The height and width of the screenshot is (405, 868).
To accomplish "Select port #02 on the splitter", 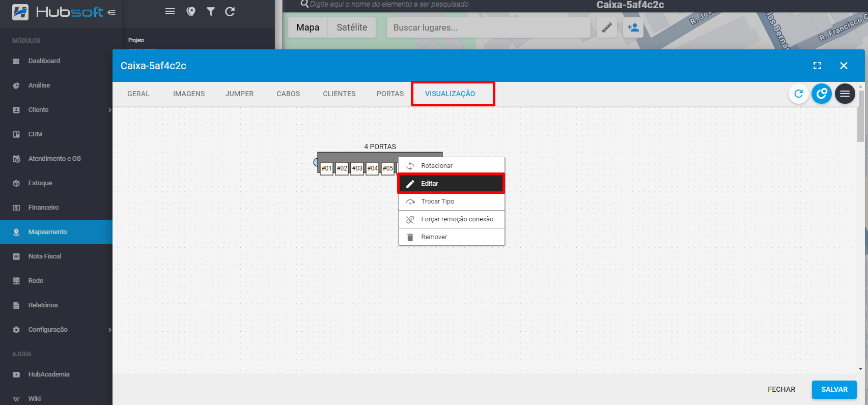I will pos(342,168).
